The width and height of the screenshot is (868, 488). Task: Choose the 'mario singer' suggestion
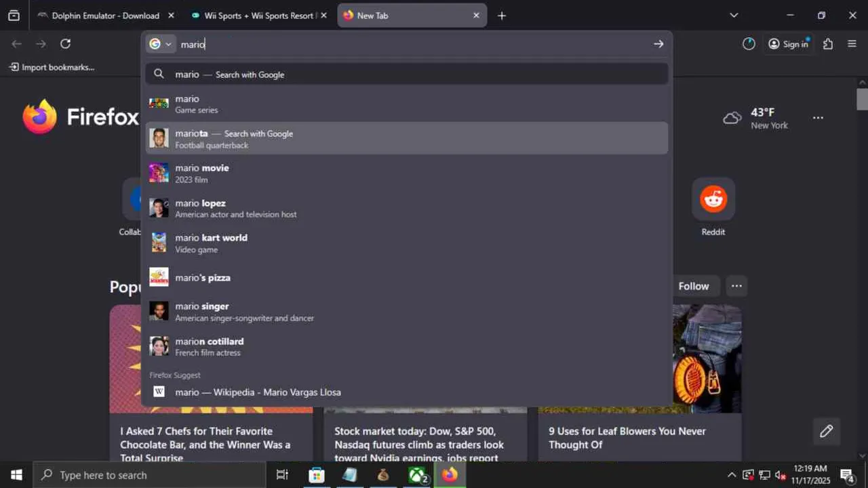point(407,312)
